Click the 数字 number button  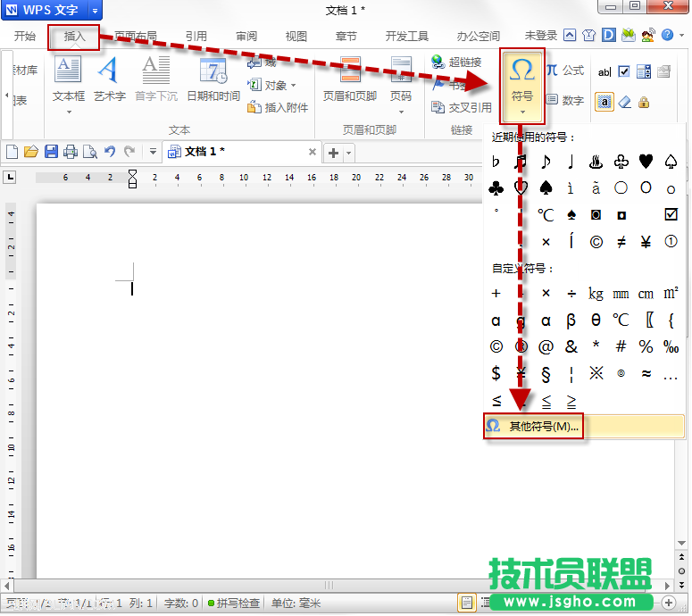pos(565,100)
